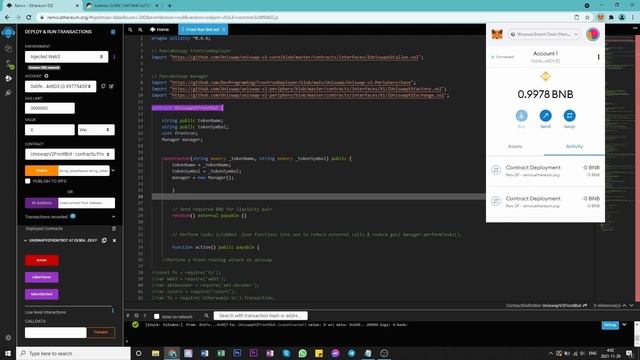
Task: Click the red action function button
Action: (x=42, y=260)
